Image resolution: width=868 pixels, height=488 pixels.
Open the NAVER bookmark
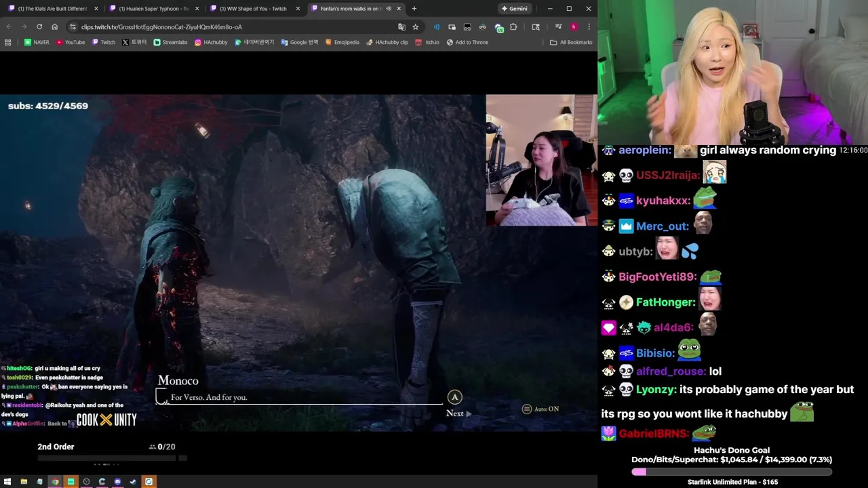37,42
